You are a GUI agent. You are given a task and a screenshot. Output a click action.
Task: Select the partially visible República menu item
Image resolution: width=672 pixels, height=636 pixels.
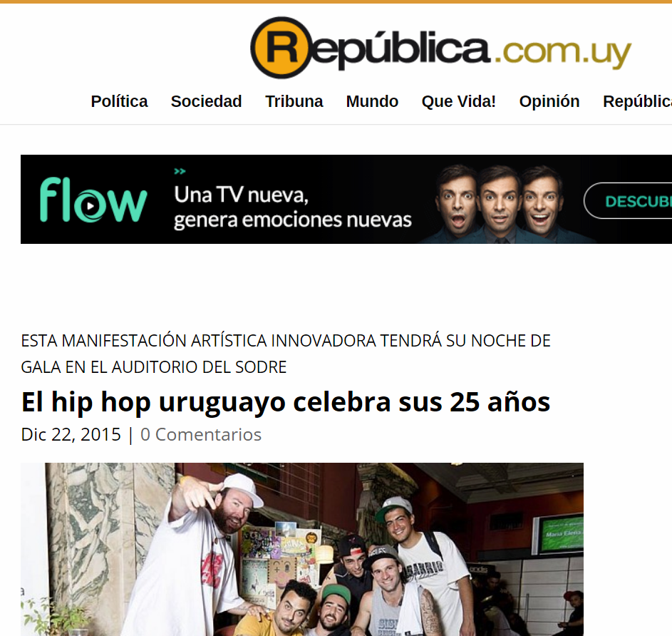point(637,102)
